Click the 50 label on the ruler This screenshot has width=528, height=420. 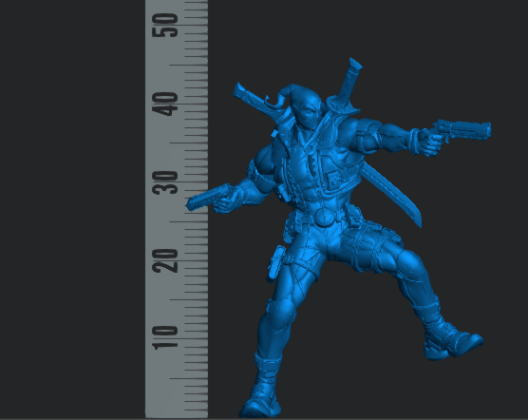click(x=164, y=25)
